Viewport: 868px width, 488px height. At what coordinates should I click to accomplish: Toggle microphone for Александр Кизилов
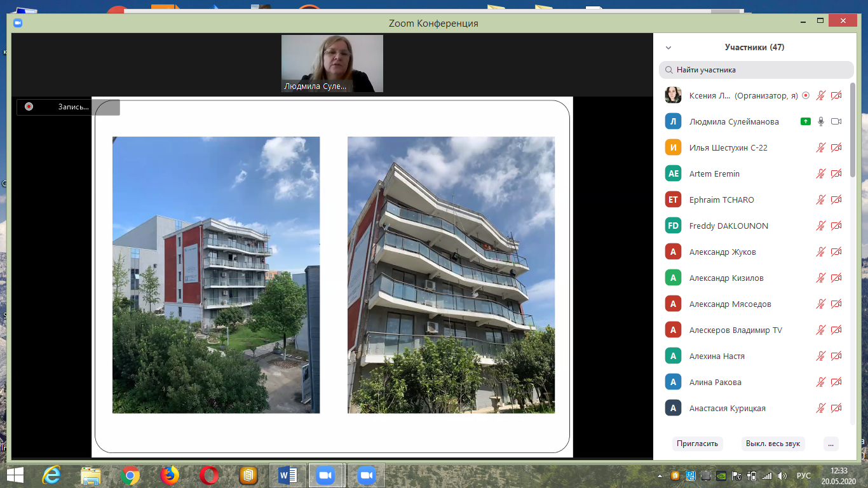point(821,278)
